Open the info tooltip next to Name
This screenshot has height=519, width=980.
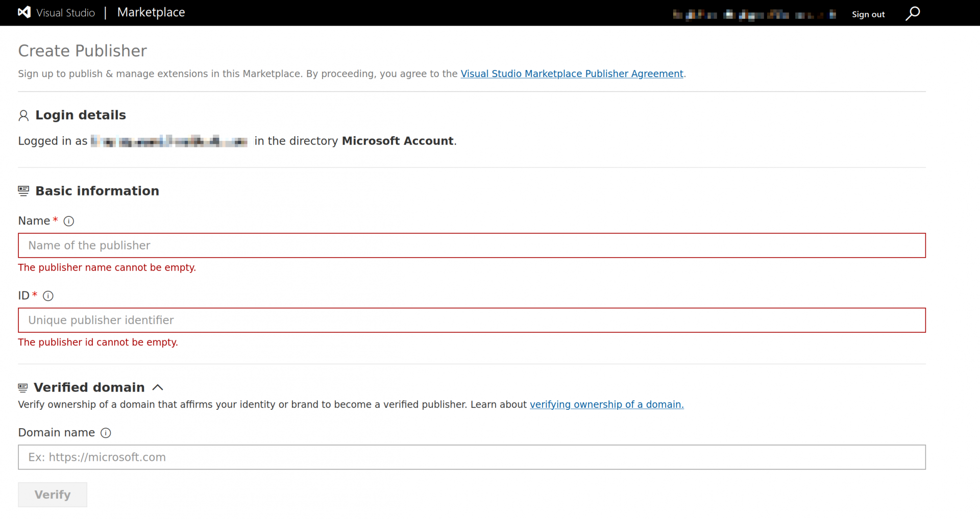tap(68, 221)
